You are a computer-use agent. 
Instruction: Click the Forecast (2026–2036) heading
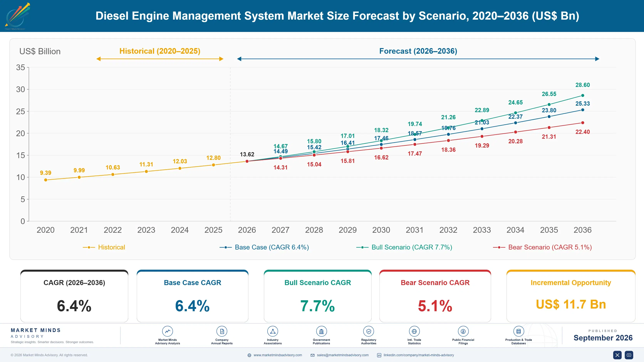pyautogui.click(x=418, y=51)
